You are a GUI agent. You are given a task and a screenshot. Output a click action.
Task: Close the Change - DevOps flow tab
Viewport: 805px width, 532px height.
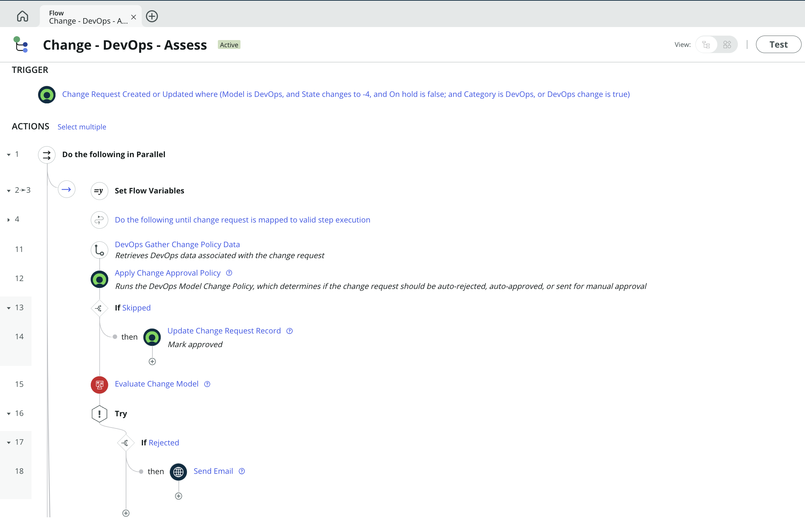pos(134,17)
